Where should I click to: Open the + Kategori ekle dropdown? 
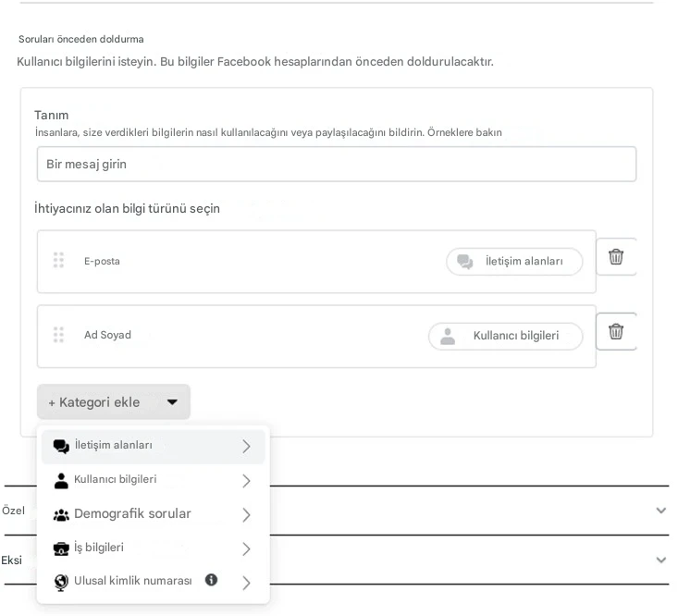[113, 402]
